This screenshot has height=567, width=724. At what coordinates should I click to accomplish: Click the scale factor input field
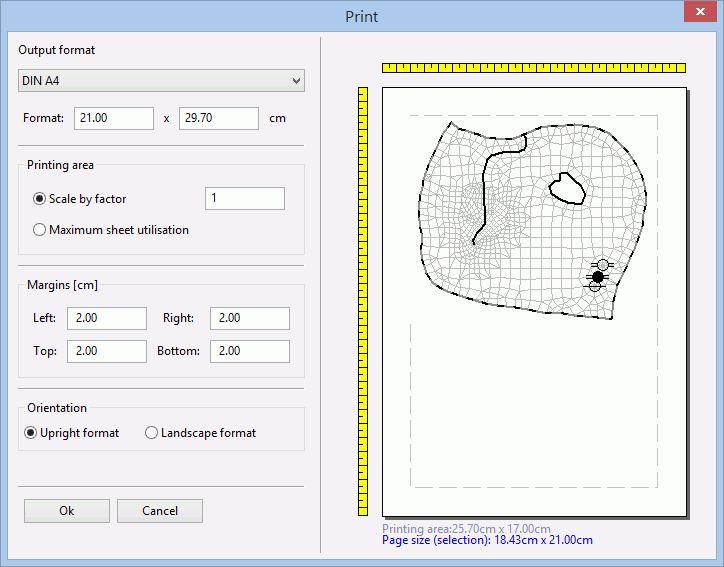[x=245, y=199]
